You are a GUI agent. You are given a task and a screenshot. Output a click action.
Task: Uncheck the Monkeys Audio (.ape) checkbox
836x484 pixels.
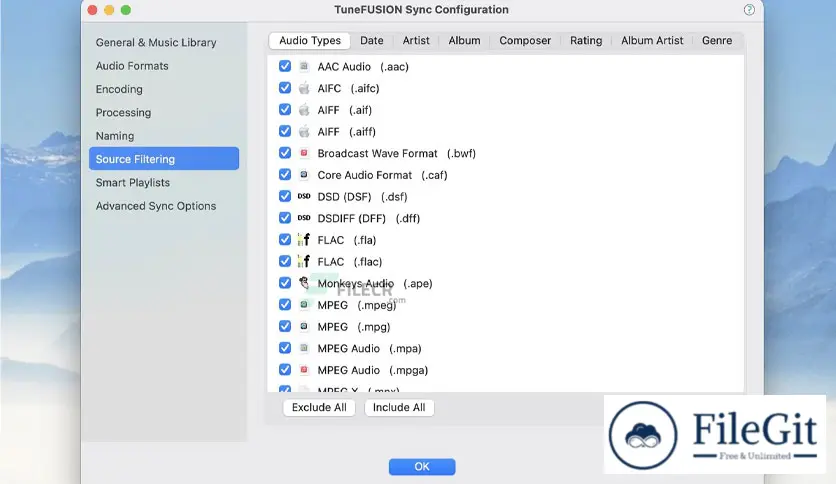coord(285,283)
